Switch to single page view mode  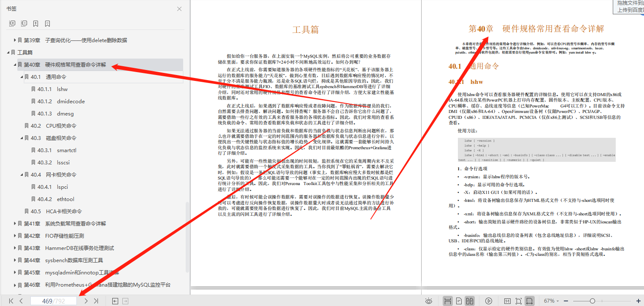[x=459, y=300]
